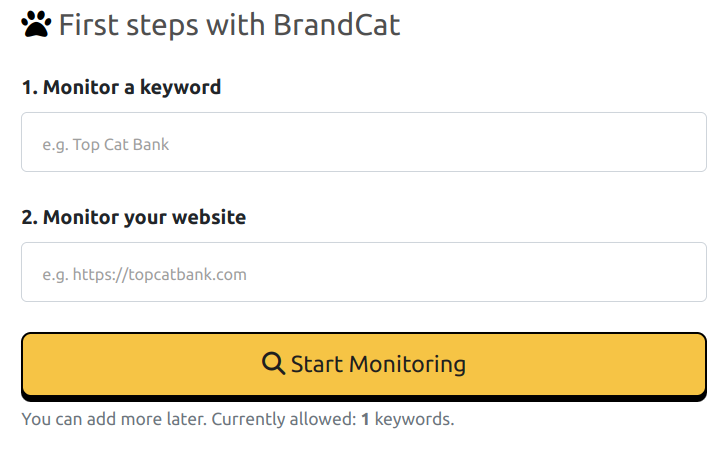
Task: Click the 'Currently allowed' text below the button
Action: click(284, 419)
